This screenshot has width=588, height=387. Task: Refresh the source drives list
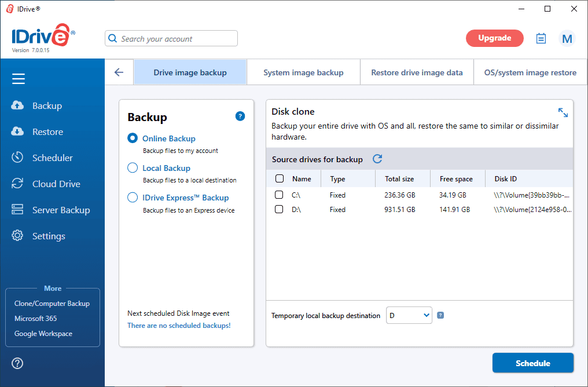(377, 159)
